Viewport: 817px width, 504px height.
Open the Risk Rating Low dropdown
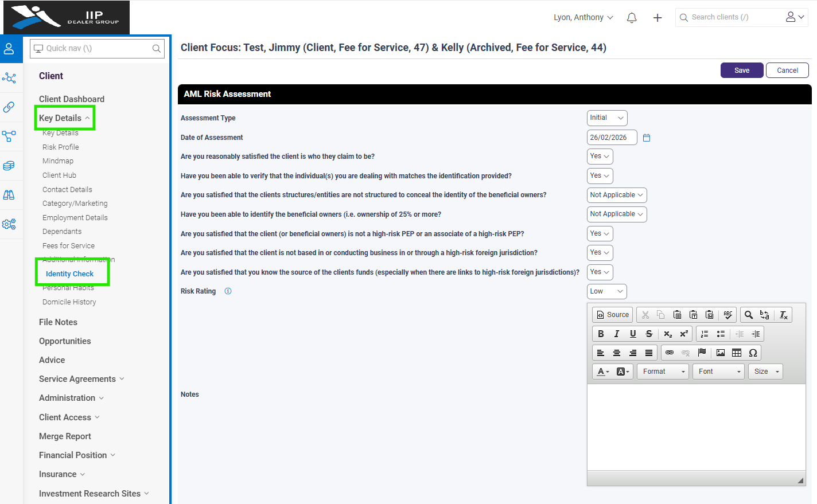pyautogui.click(x=607, y=291)
